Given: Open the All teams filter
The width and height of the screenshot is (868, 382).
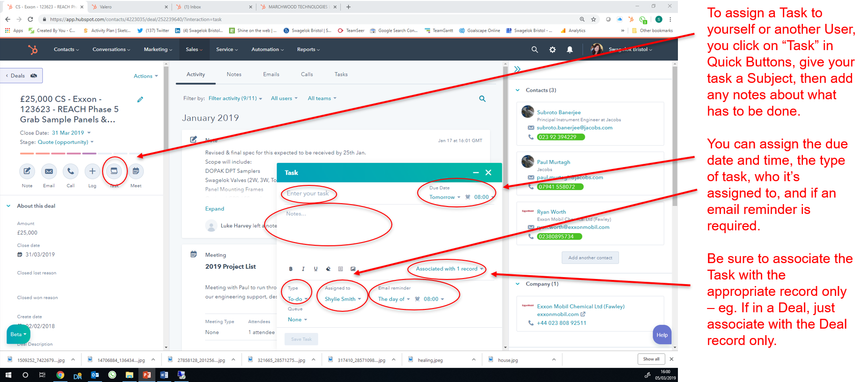Looking at the screenshot, I should pos(322,99).
